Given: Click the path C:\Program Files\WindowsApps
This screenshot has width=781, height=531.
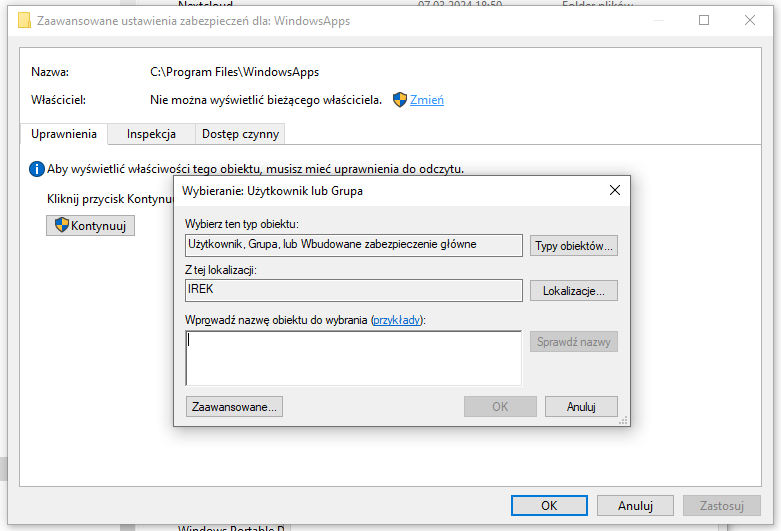Looking at the screenshot, I should pos(234,72).
